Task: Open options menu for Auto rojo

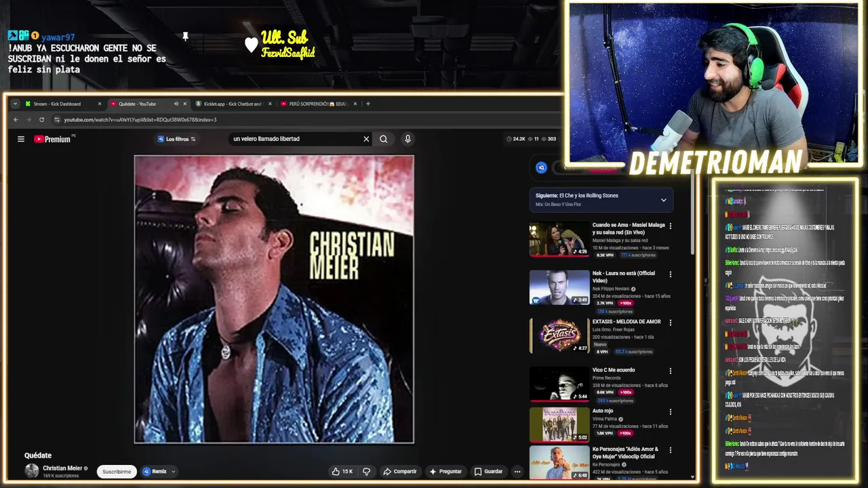Action: coord(671,411)
